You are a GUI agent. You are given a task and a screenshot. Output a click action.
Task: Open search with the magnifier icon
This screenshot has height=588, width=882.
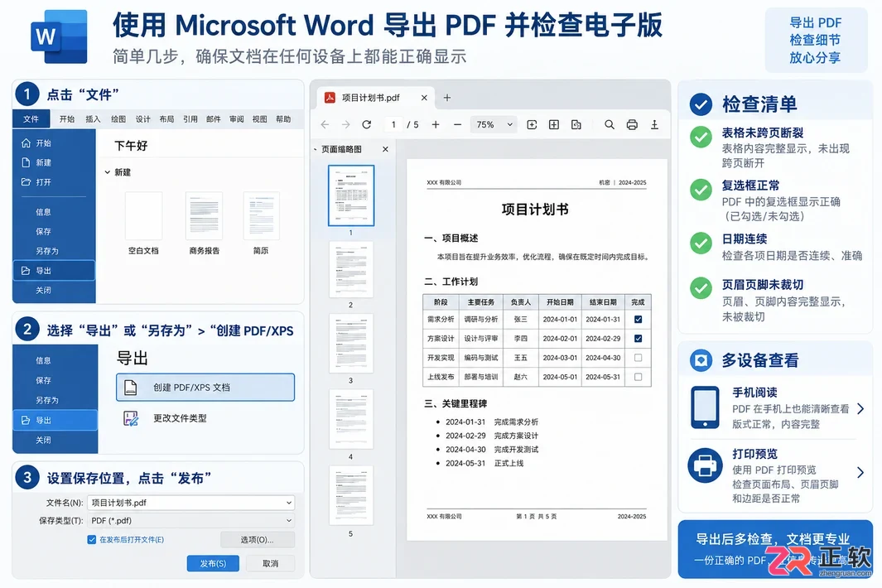tap(610, 124)
